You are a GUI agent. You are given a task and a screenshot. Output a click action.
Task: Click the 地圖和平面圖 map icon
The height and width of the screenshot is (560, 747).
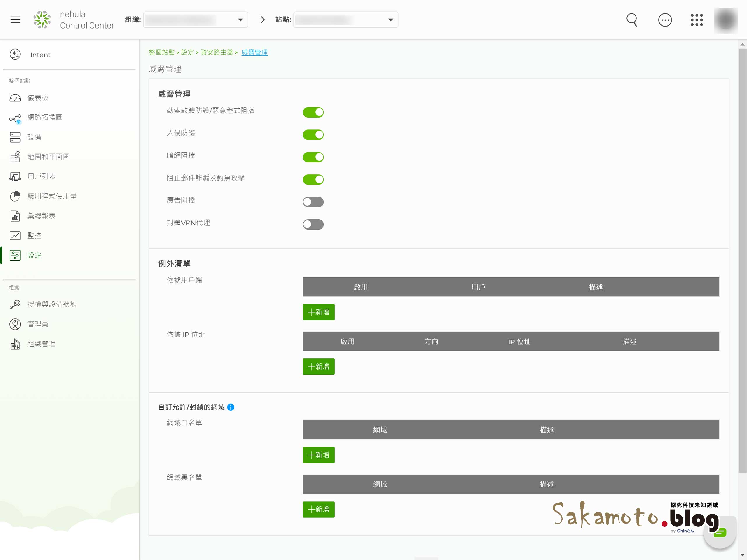(15, 157)
